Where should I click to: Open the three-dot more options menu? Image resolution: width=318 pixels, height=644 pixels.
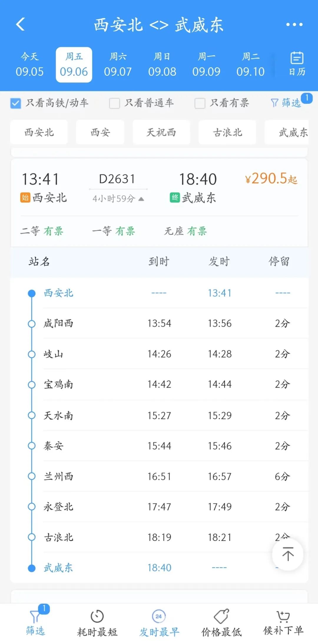(x=294, y=24)
